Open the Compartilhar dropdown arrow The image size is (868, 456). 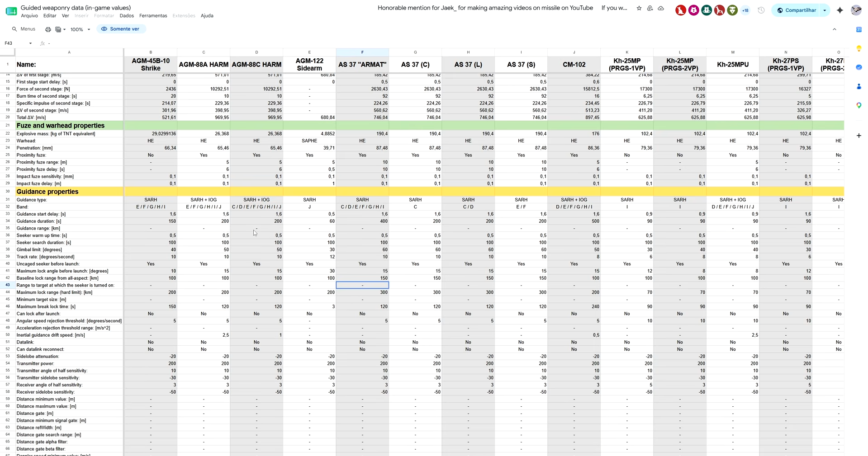coord(825,10)
